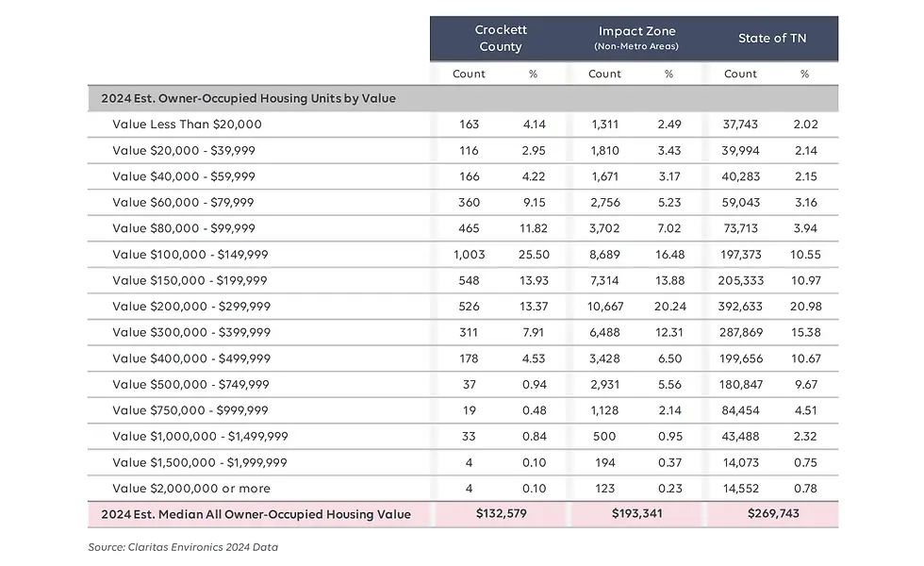
Task: Select State of TN percentage 15.38
Action: 805,332
